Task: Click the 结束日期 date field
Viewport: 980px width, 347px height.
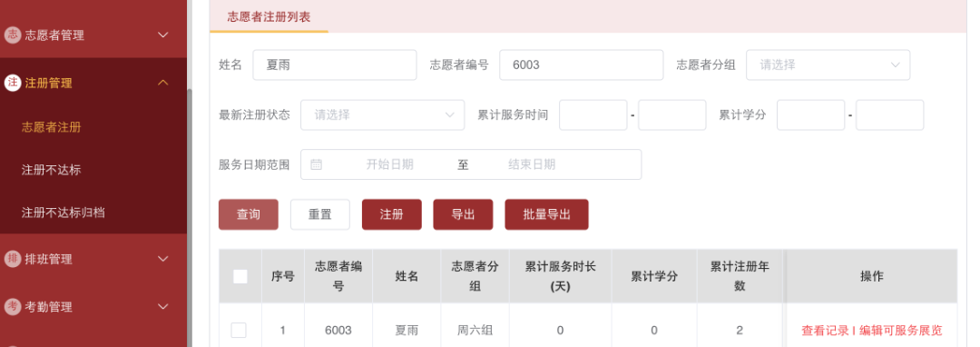Action: 532,164
